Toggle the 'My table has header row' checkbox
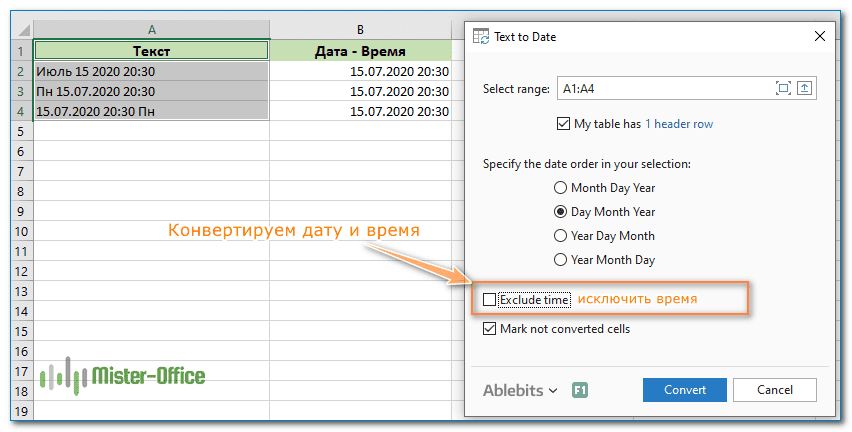Viewport: 852px width, 432px height. click(x=564, y=124)
